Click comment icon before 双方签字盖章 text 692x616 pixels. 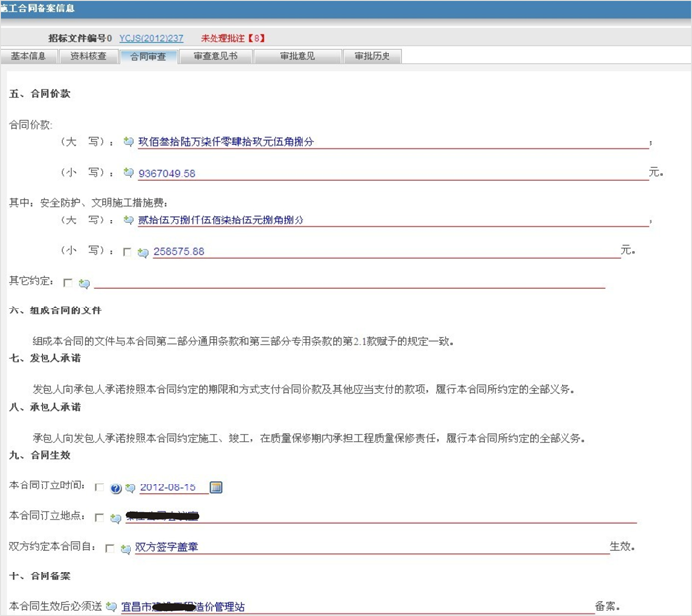[126, 547]
